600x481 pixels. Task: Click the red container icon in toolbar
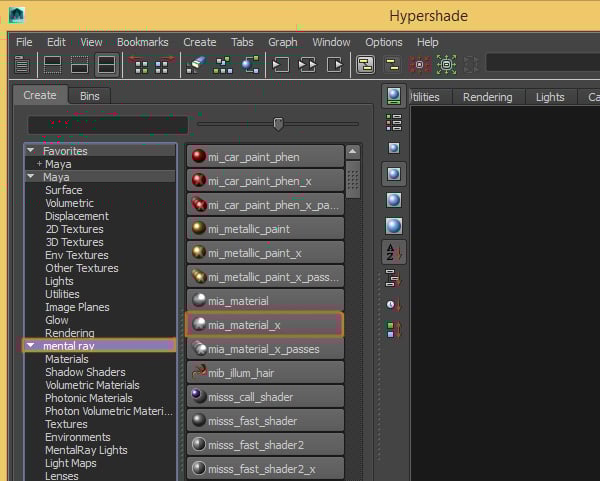click(x=419, y=65)
